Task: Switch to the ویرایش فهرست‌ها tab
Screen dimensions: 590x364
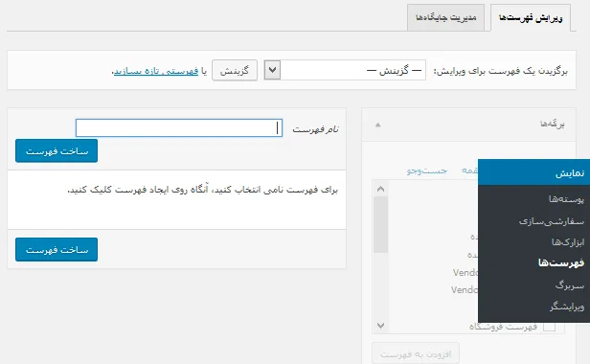Action: 531,17
